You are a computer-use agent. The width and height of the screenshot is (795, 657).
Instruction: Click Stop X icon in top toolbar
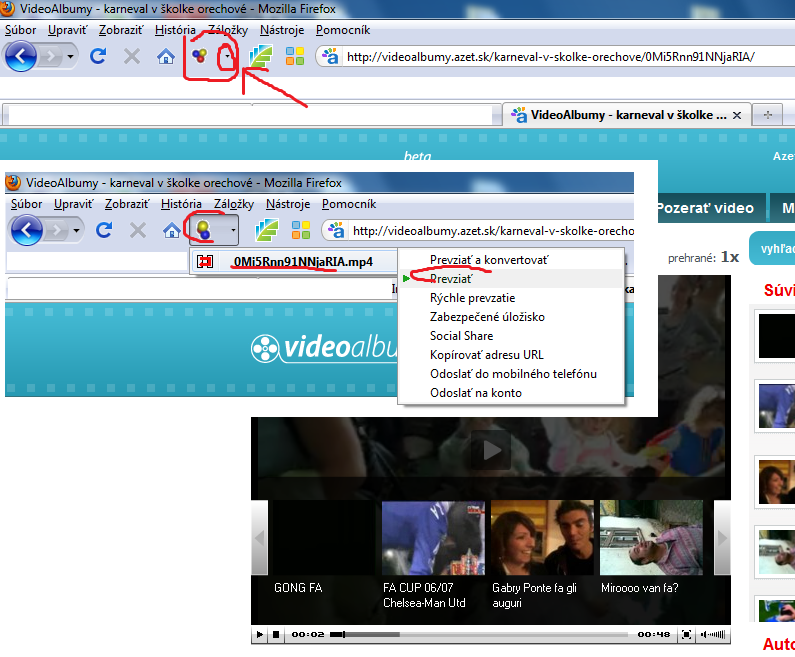click(132, 56)
